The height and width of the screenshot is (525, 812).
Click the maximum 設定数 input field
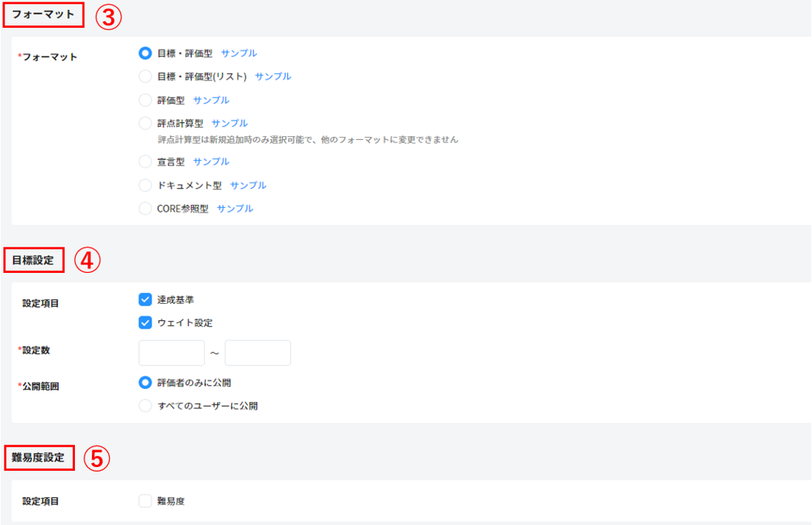tap(257, 353)
